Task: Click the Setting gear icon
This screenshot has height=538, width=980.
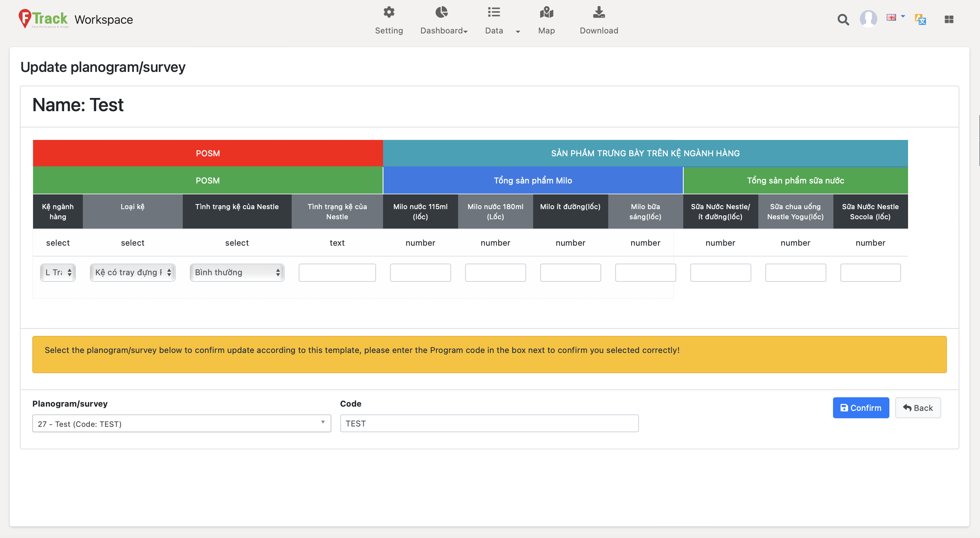Action: pos(389,12)
